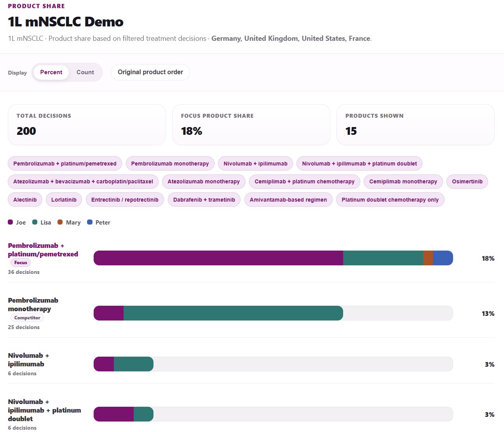Click Total Decisions card value 200
Image resolution: width=504 pixels, height=432 pixels.
point(26,131)
